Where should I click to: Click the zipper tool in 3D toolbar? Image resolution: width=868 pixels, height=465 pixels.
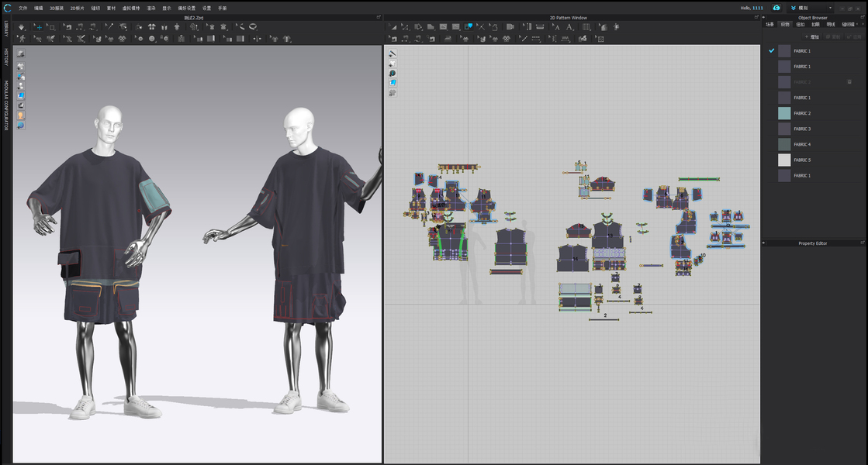[182, 39]
